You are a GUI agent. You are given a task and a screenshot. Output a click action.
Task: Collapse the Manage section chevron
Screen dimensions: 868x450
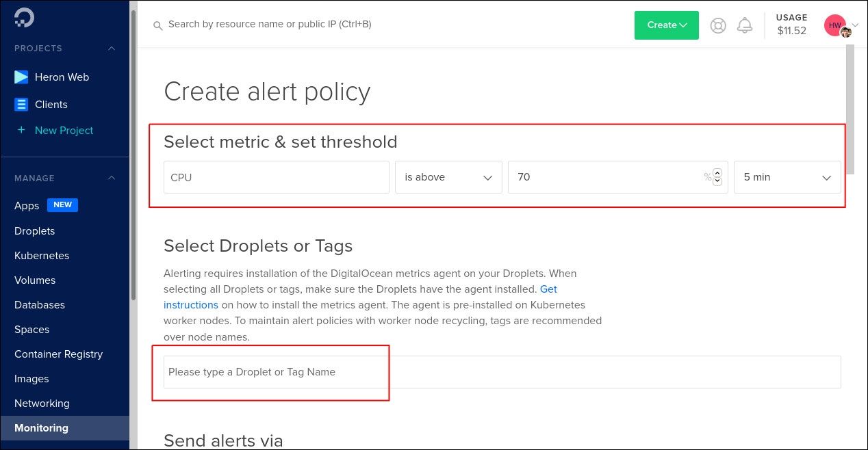[112, 178]
